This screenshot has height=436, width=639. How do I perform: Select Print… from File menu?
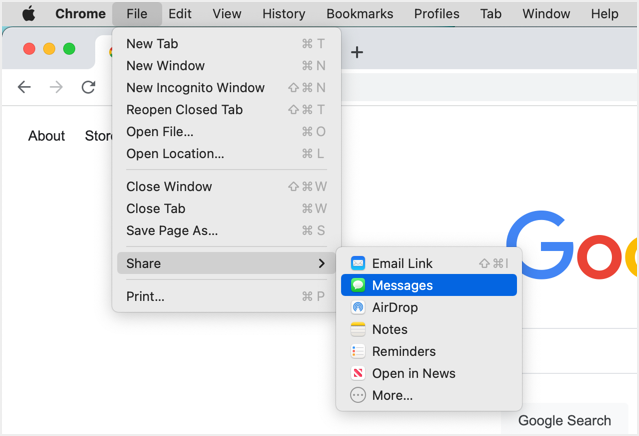tap(146, 297)
